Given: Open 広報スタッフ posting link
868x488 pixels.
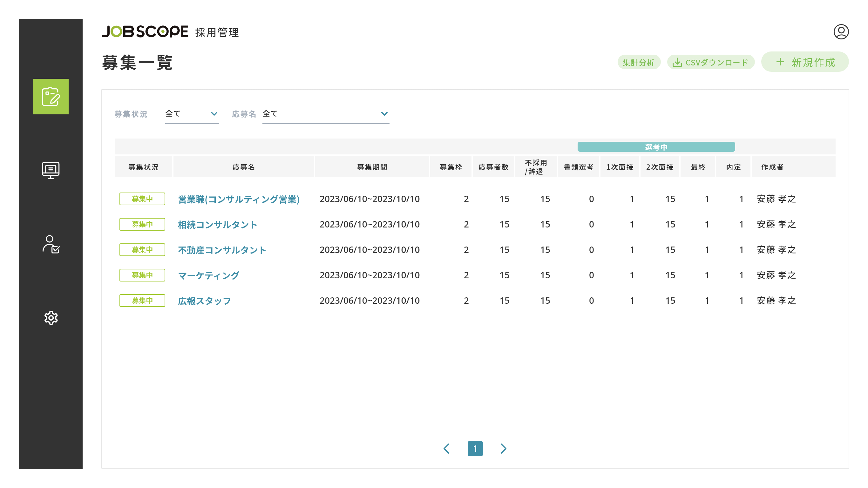Looking at the screenshot, I should tap(204, 301).
